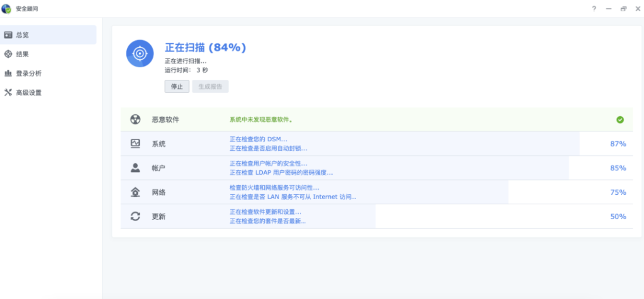Click the account user icon
The width and height of the screenshot is (644, 299).
click(135, 168)
